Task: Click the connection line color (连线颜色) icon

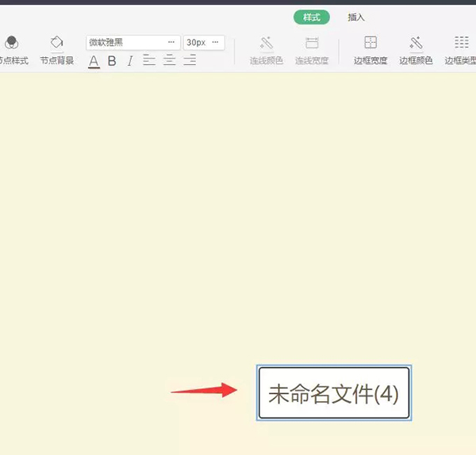Action: point(267,43)
